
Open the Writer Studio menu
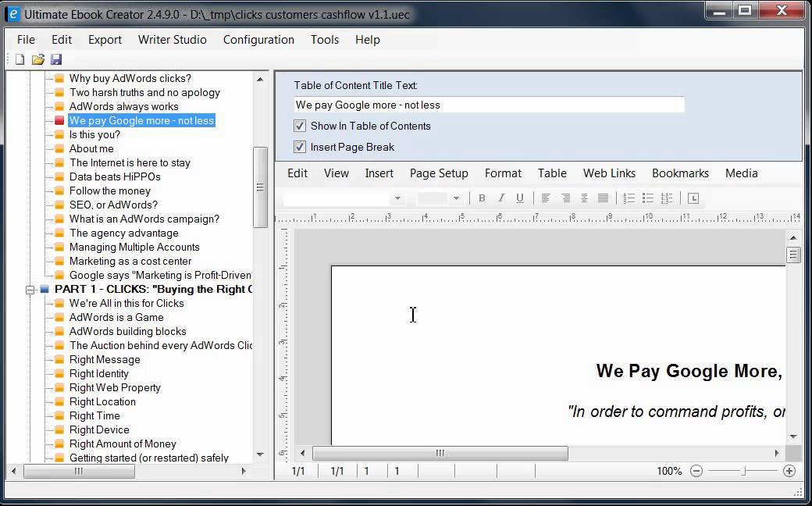point(173,40)
